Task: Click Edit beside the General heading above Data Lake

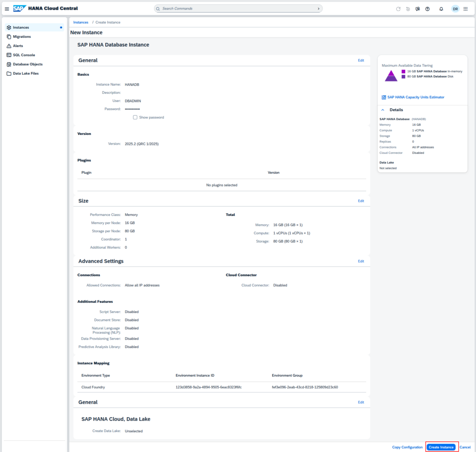Action: point(360,402)
